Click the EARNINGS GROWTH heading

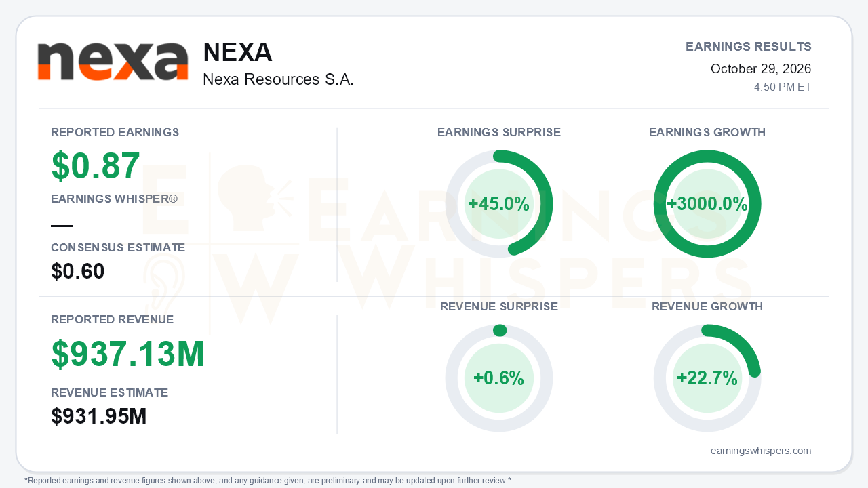click(707, 132)
